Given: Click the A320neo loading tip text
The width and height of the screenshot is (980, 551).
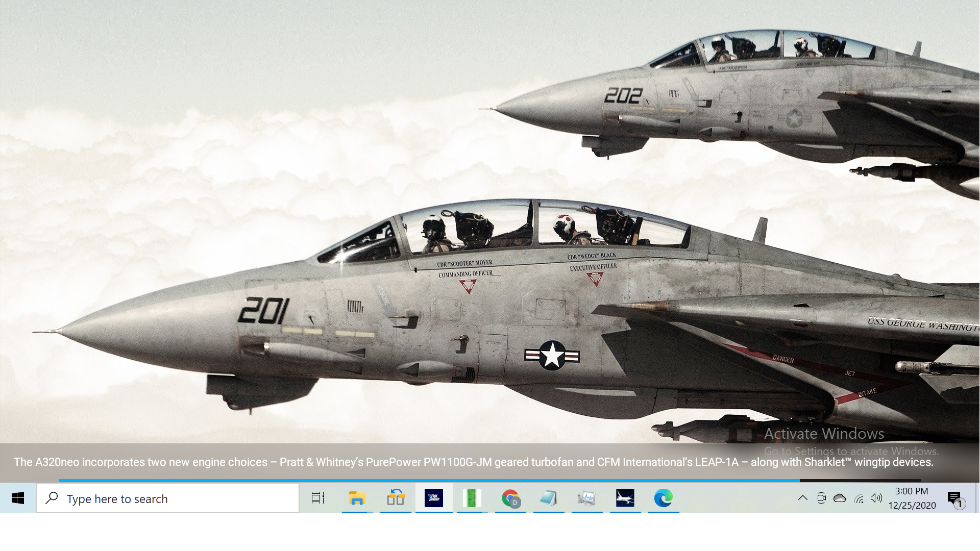Looking at the screenshot, I should [x=474, y=462].
